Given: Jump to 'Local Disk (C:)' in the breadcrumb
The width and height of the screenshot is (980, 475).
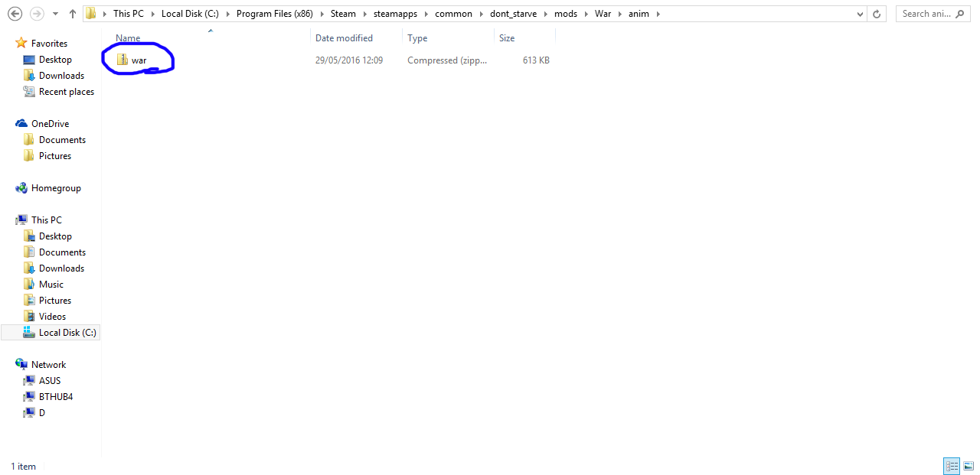Looking at the screenshot, I should click(x=190, y=14).
